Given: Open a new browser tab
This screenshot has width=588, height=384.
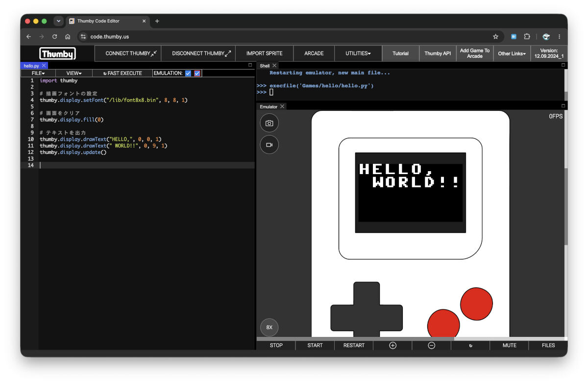Looking at the screenshot, I should 157,21.
